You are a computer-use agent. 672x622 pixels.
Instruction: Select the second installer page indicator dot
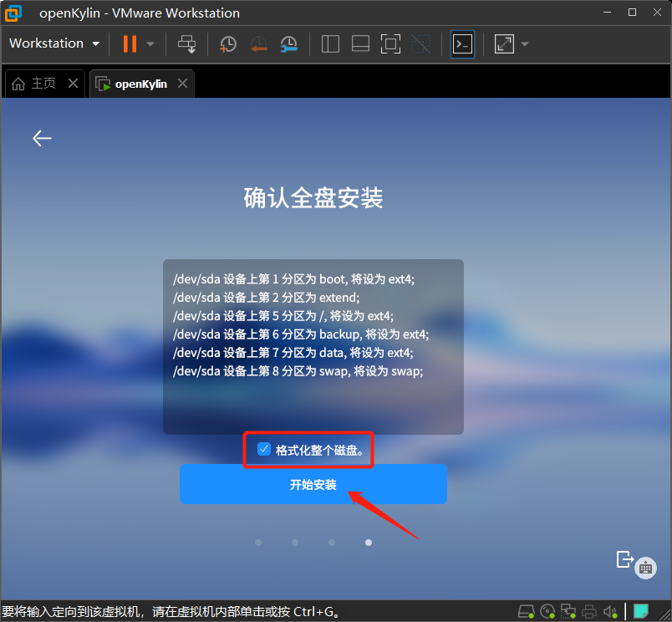[295, 543]
